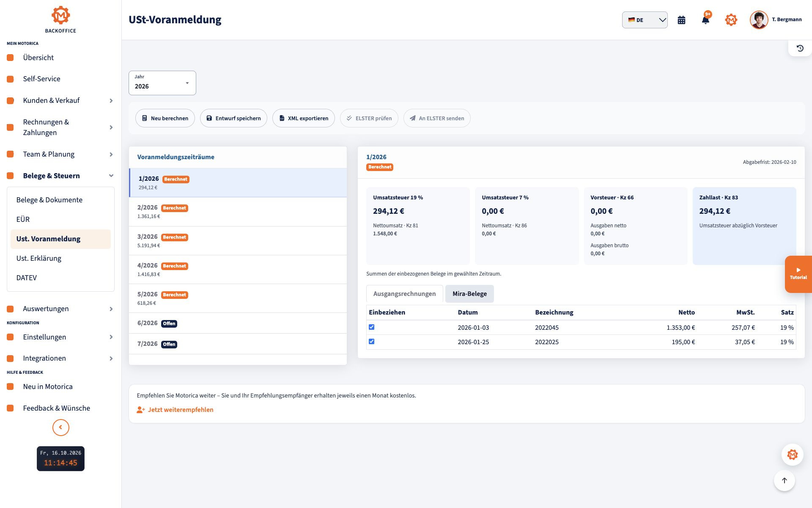Open the T. Bergmann profile avatar
This screenshot has height=508, width=812.
tap(759, 20)
